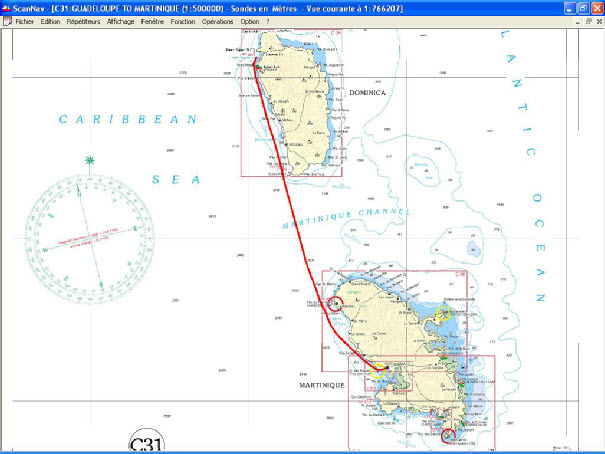605x454 pixels.
Task: Click the question mark help menu
Action: pyautogui.click(x=268, y=21)
